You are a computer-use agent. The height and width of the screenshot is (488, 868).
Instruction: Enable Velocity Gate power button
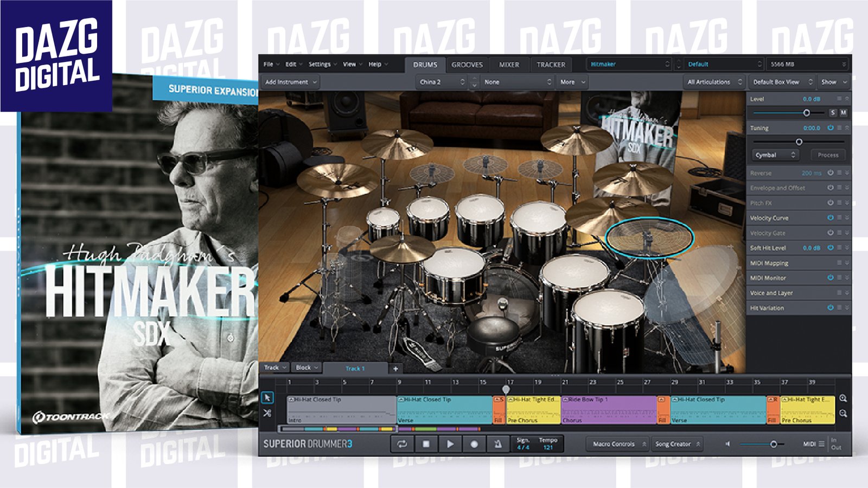[830, 233]
